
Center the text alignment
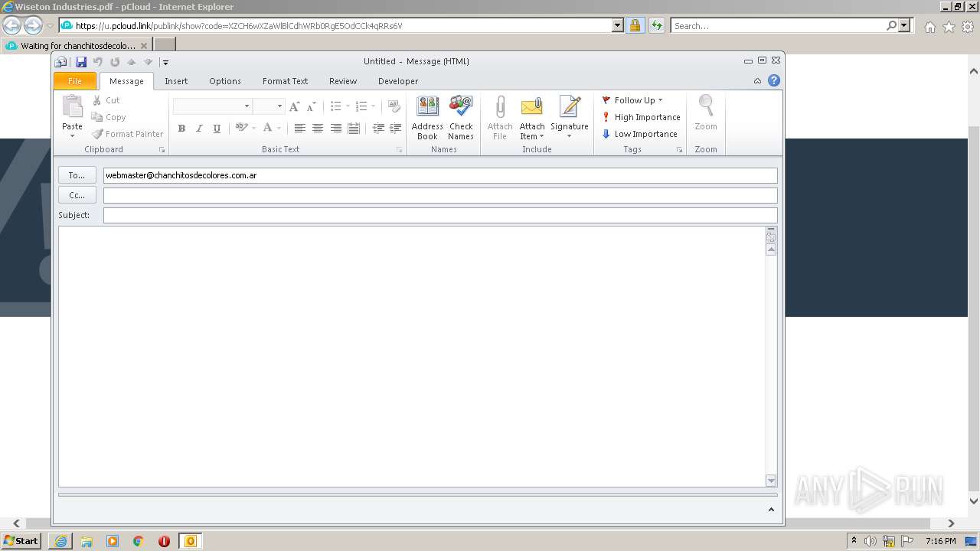tap(318, 129)
